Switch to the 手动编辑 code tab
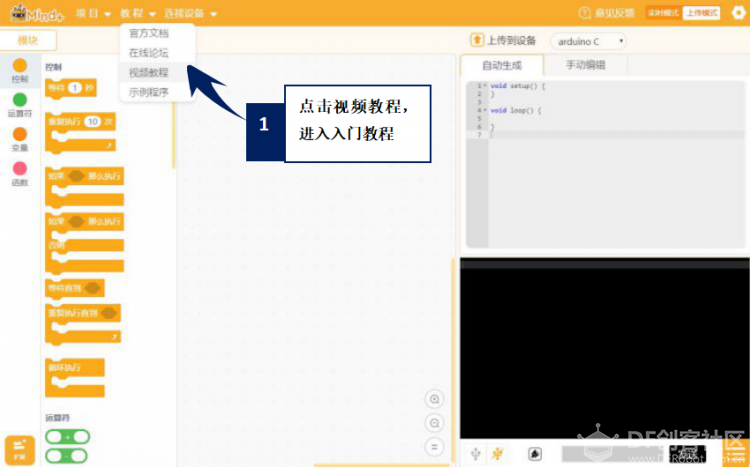Viewport: 750px width, 468px height. point(585,65)
